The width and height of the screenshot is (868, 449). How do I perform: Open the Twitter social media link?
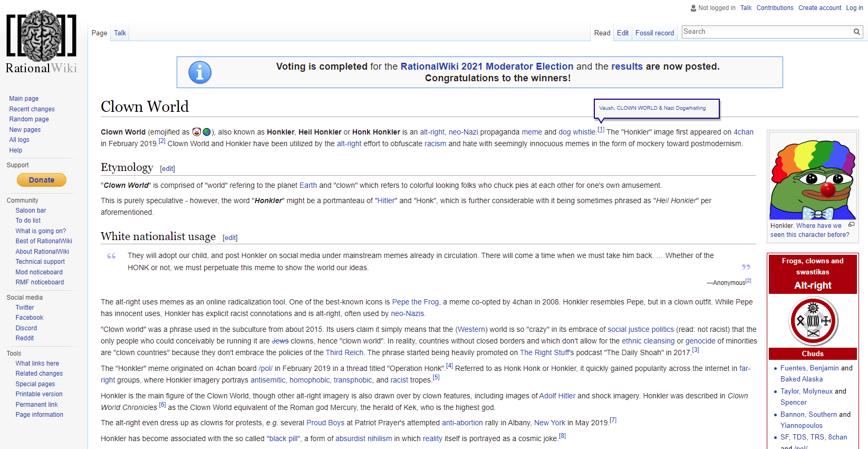point(25,308)
